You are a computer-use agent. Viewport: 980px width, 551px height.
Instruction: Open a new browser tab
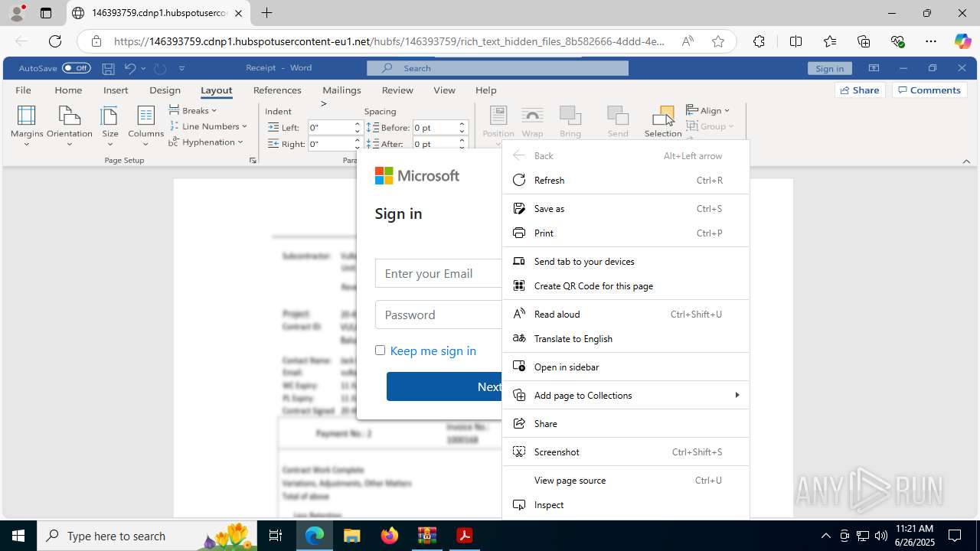pos(266,13)
